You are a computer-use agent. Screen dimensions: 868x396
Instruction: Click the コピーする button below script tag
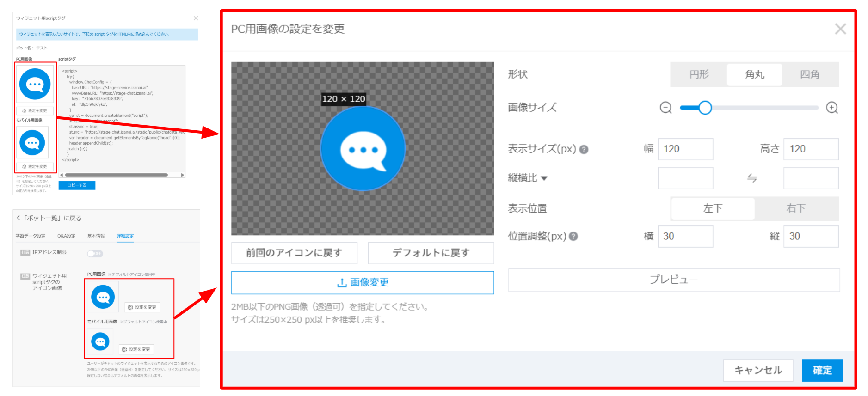tap(77, 185)
